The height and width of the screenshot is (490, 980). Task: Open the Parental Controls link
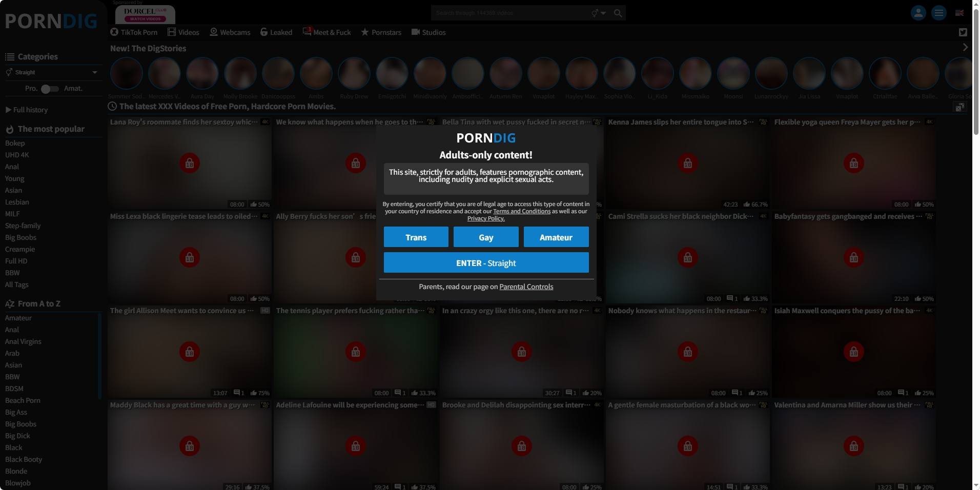[526, 287]
